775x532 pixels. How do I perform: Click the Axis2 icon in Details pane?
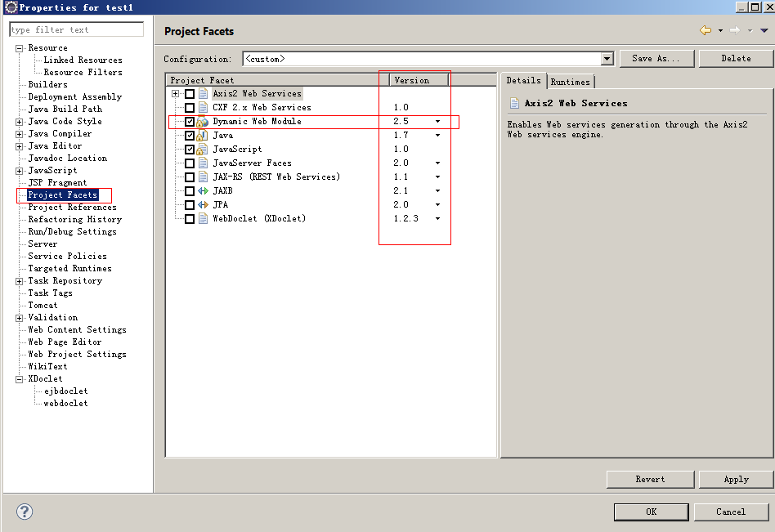pyautogui.click(x=514, y=103)
